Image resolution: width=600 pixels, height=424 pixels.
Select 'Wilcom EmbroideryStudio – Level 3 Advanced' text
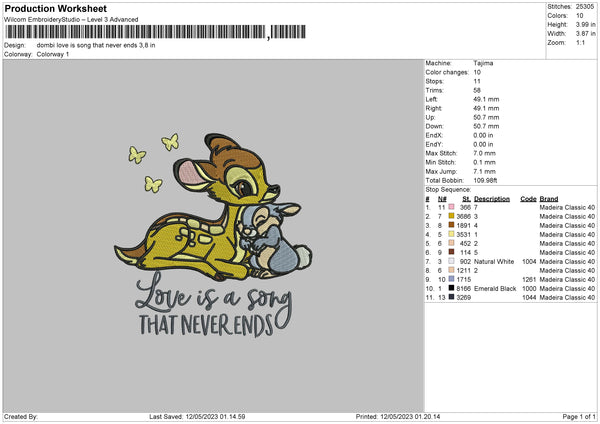coord(71,20)
